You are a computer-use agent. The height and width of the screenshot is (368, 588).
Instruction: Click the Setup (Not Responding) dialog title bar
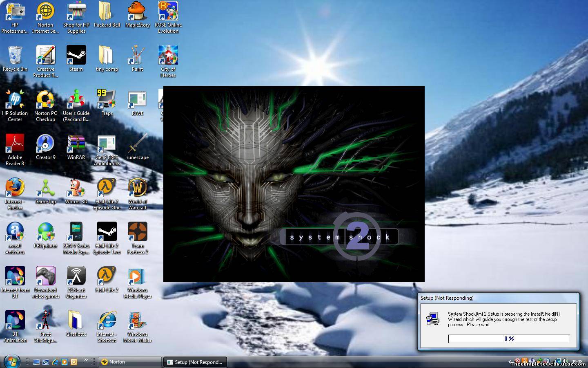[x=498, y=298]
